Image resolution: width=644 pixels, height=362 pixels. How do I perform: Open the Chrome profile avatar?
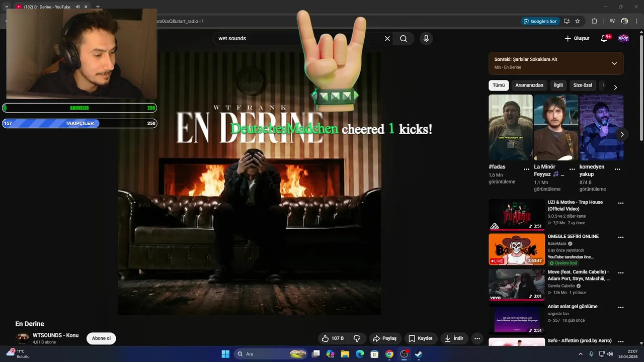click(624, 21)
